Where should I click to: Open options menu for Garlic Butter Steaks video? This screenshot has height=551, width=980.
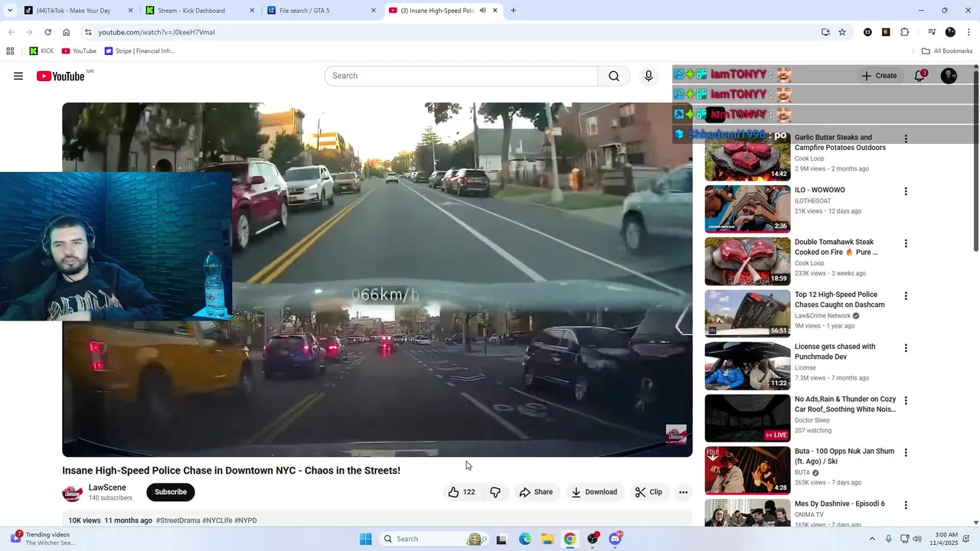point(906,139)
